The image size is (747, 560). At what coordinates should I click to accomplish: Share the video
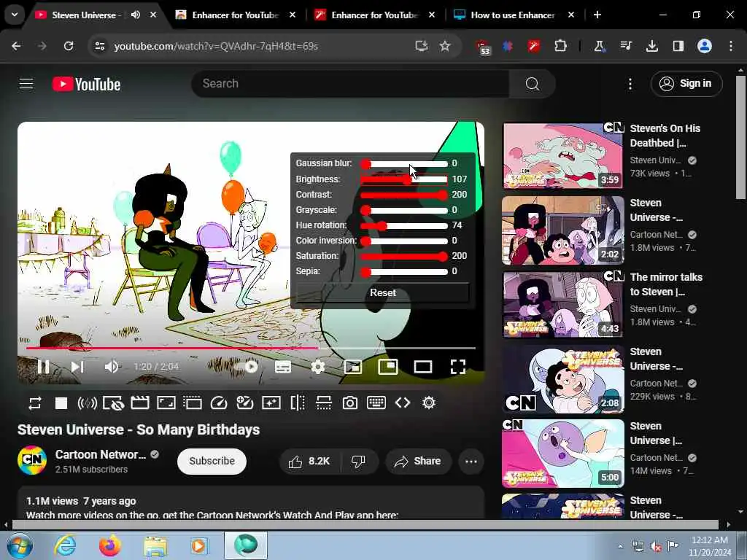[418, 461]
